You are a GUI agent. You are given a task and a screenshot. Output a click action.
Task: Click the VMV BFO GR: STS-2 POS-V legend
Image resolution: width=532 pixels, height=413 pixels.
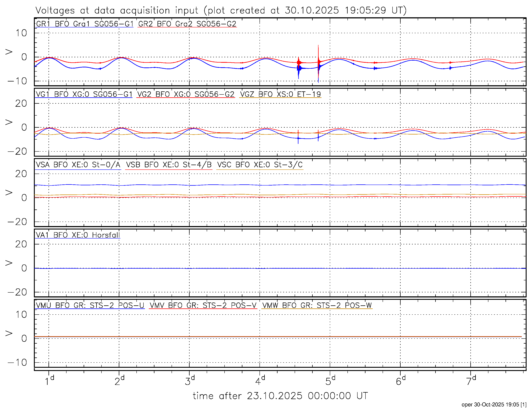coord(203,305)
